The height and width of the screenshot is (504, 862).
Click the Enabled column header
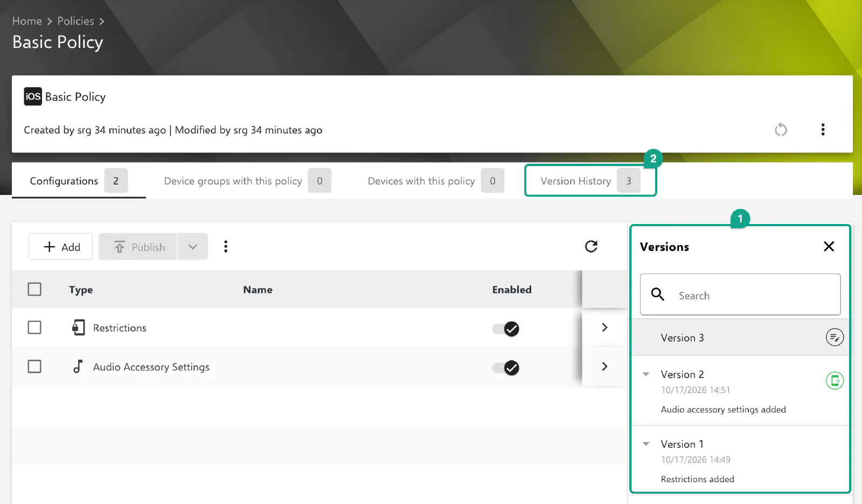coord(512,290)
